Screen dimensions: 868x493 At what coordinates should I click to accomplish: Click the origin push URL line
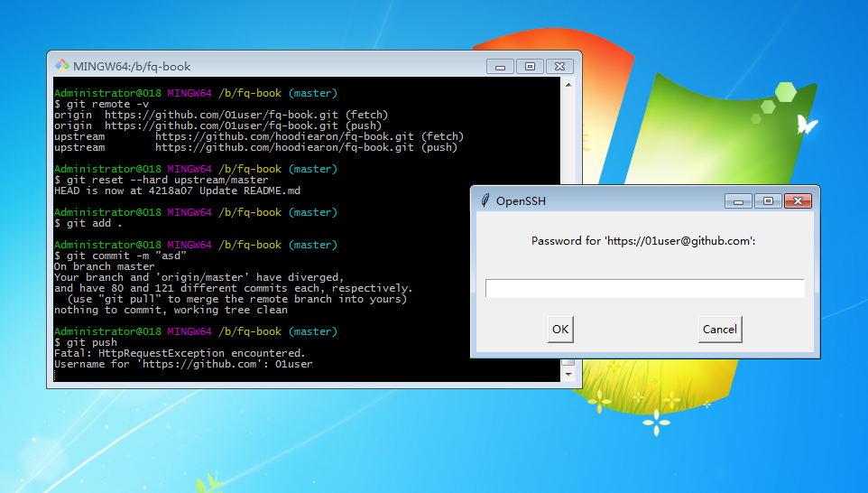(x=217, y=126)
